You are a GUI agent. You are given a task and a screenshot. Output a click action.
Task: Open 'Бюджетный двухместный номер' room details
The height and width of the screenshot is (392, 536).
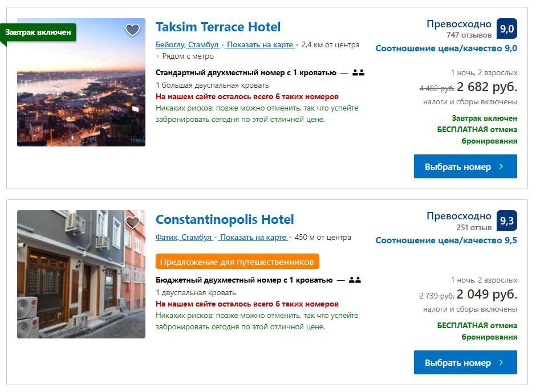[x=244, y=280]
